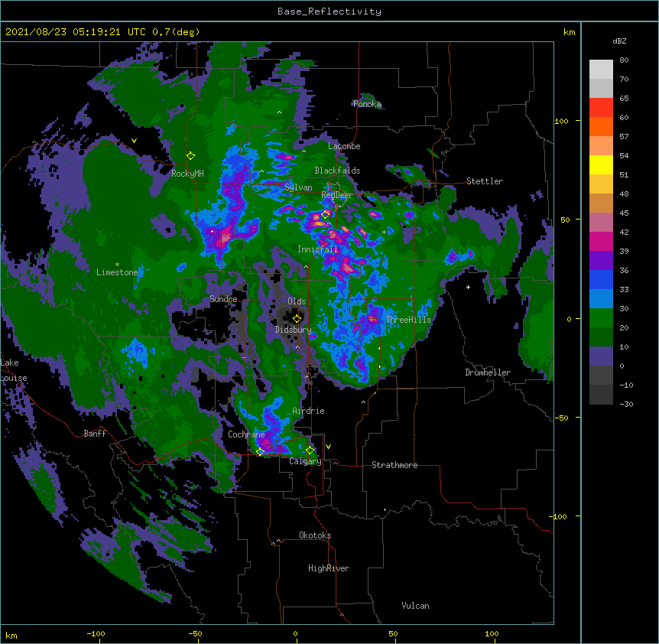
Task: Pick the red 60-65 dBZ legend swatch
Action: (601, 108)
